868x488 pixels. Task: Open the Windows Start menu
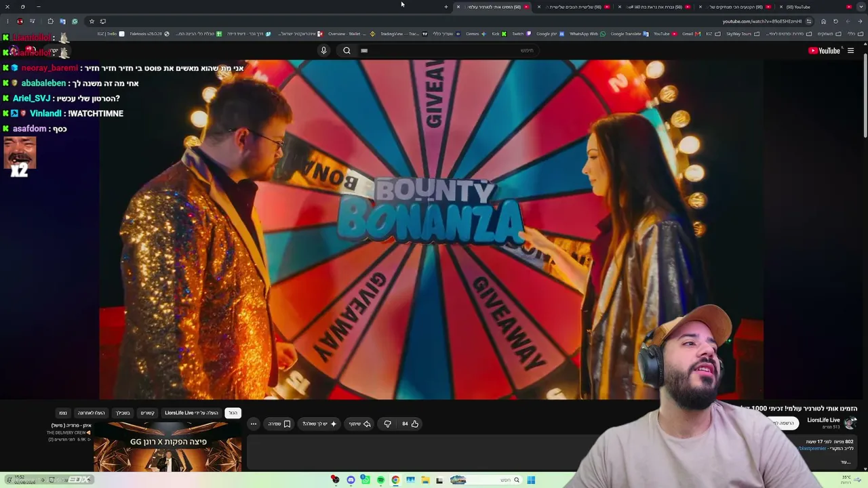tap(531, 480)
